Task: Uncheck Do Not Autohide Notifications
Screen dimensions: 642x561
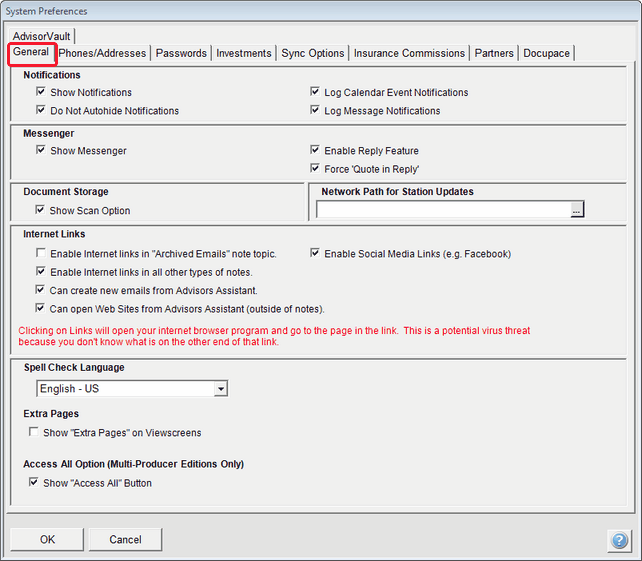Action: 41,111
